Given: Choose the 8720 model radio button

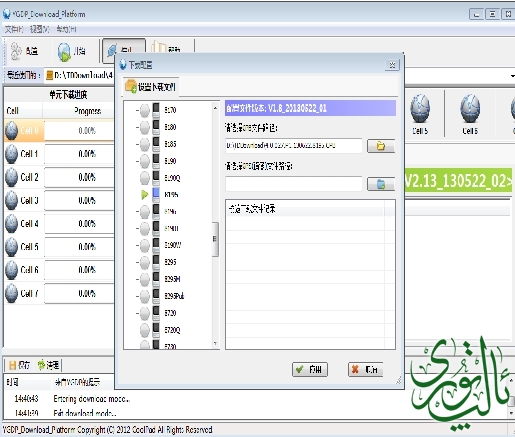Looking at the screenshot, I should (x=145, y=313).
